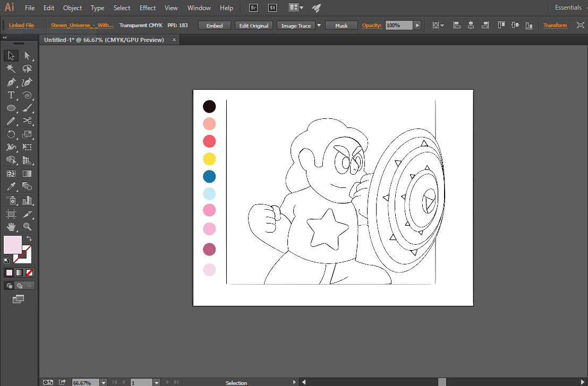Open the Select menu
This screenshot has height=386, width=588.
click(x=122, y=8)
